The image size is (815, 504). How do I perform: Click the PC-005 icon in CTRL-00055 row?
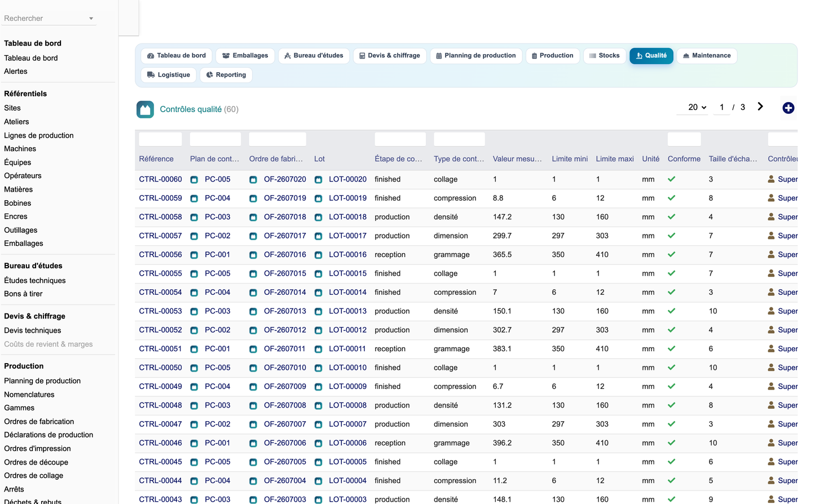pyautogui.click(x=194, y=273)
